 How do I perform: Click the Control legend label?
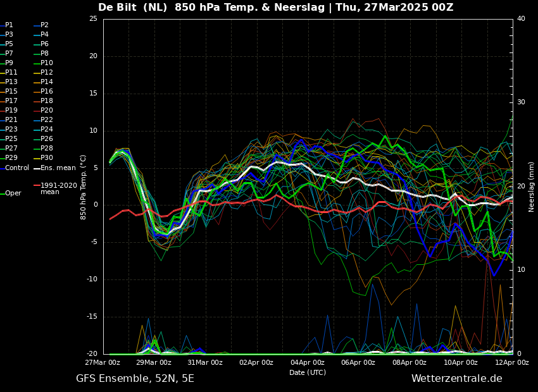click(x=17, y=168)
